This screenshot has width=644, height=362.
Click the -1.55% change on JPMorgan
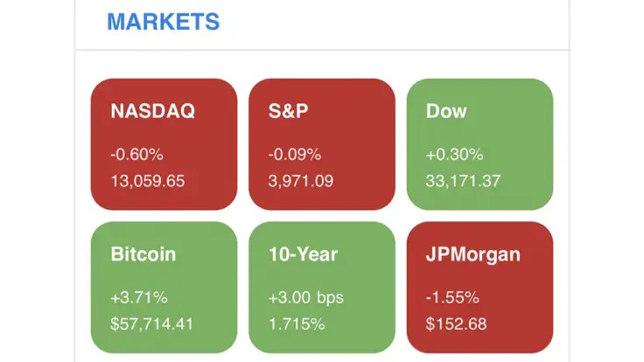tap(452, 297)
